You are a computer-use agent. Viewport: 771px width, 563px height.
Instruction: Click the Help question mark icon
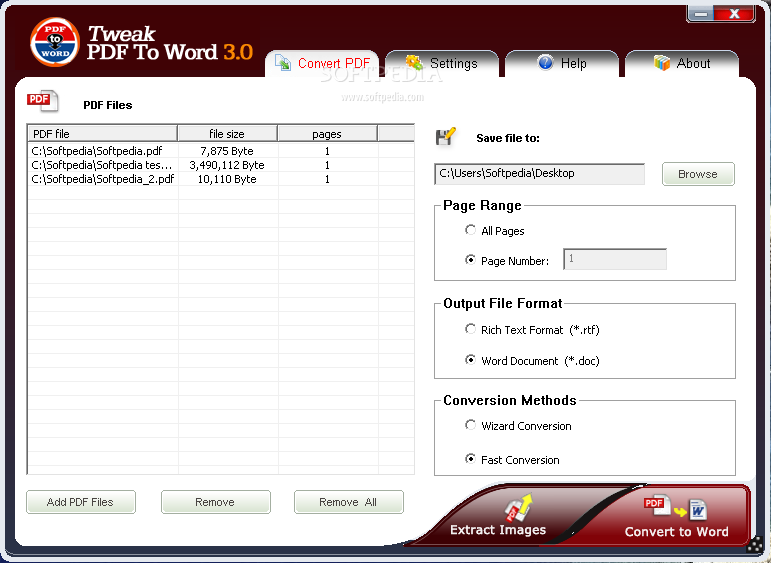545,63
